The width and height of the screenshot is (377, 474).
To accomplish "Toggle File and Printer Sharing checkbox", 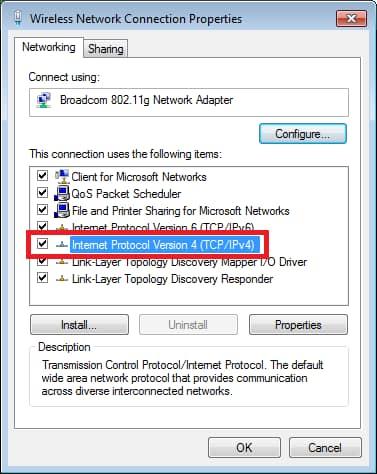I will tap(42, 209).
